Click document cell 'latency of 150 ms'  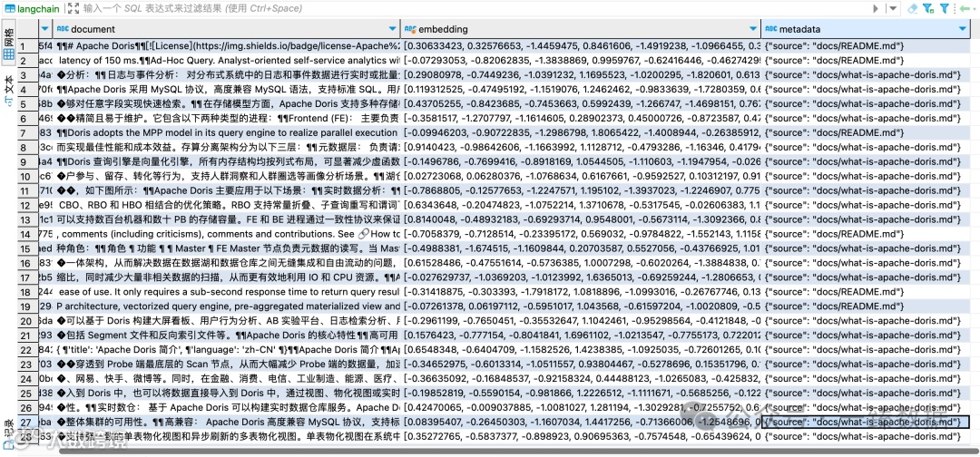tap(226, 61)
